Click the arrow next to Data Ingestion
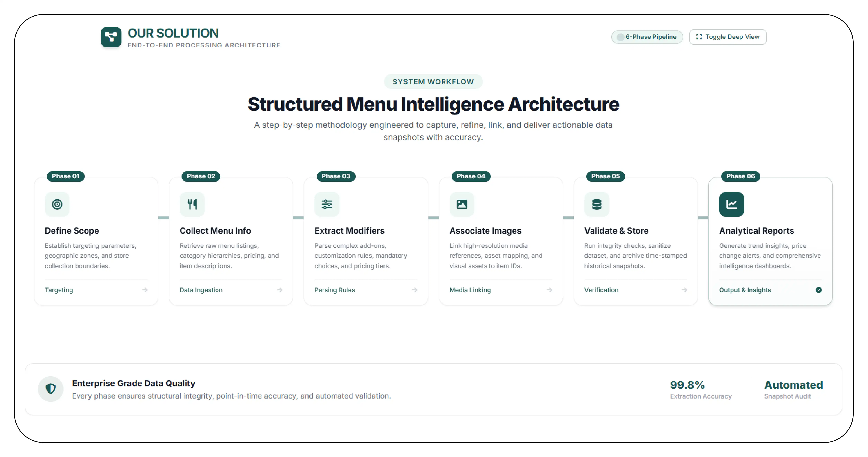 (280, 290)
